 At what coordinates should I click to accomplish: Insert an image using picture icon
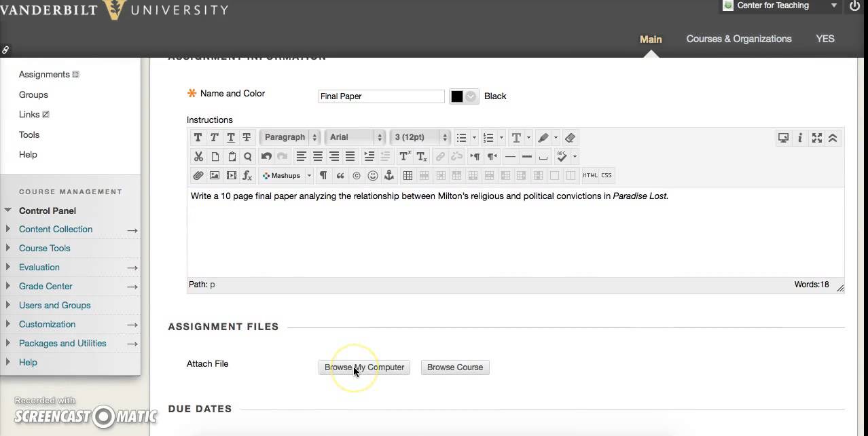coord(215,175)
